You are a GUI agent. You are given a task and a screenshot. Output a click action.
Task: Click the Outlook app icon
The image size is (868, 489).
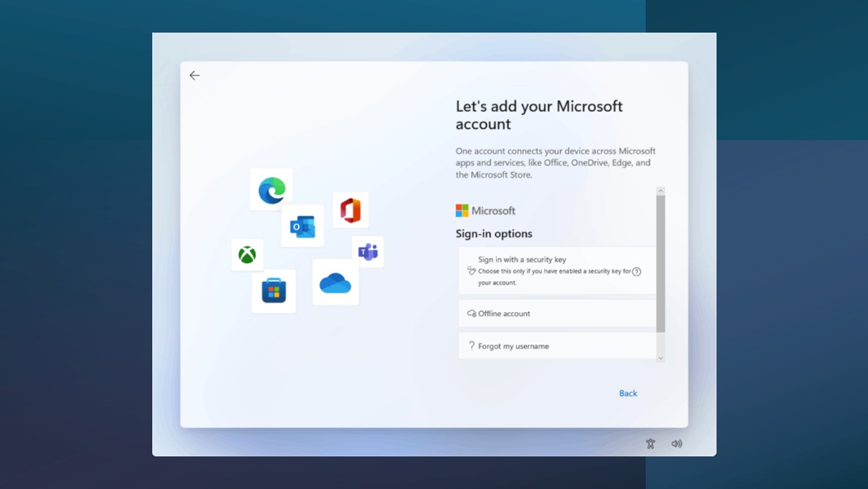pos(303,227)
